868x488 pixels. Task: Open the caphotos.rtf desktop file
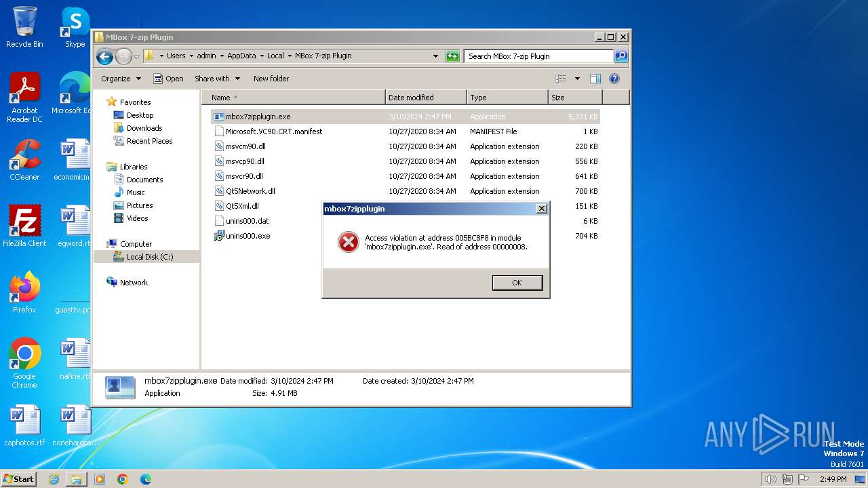24,426
